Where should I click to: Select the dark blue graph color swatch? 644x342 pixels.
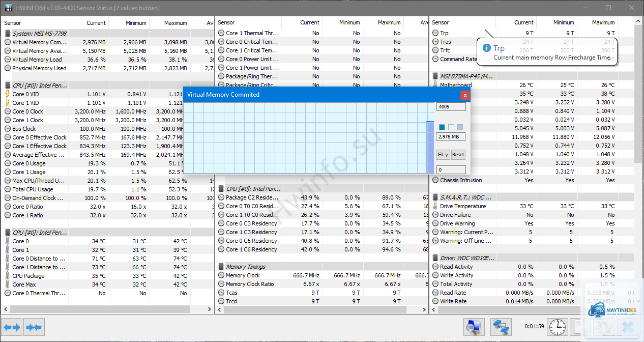tap(442, 127)
